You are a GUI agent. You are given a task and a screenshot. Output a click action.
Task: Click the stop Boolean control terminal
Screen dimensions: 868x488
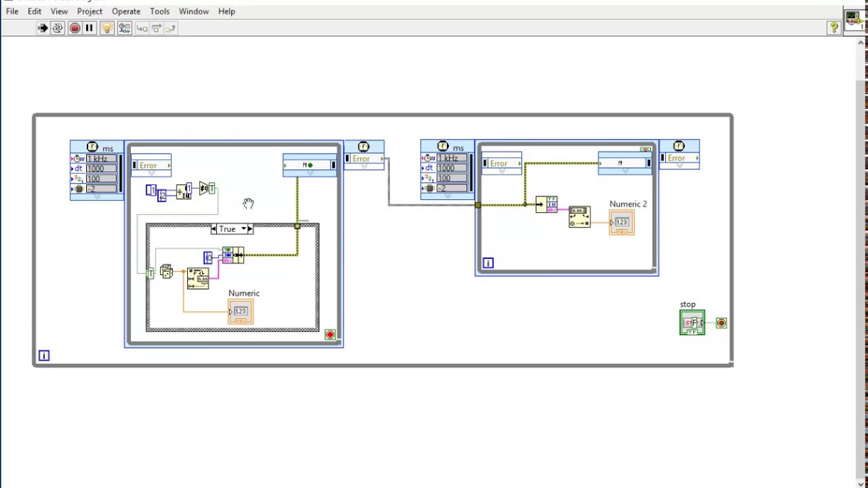pyautogui.click(x=692, y=323)
